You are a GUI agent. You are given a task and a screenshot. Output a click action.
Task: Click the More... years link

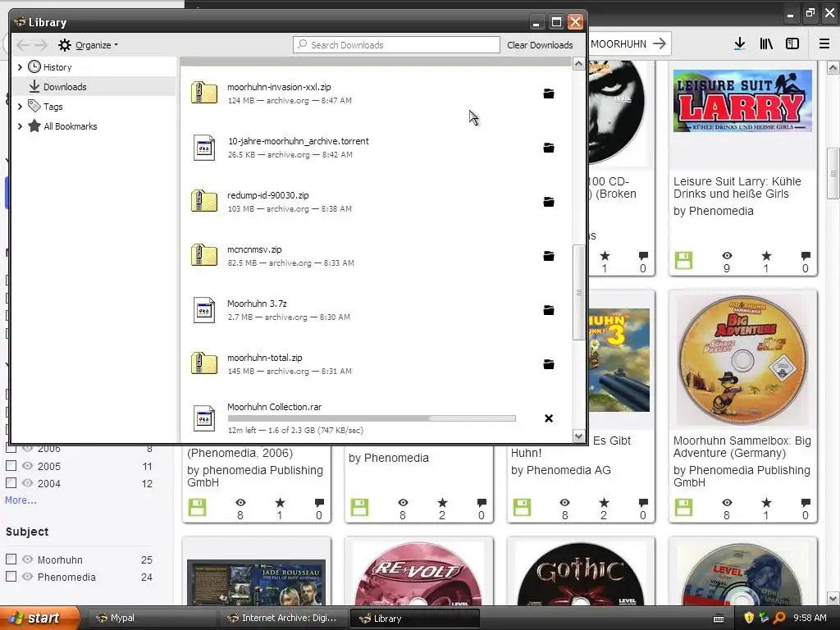pyautogui.click(x=21, y=500)
